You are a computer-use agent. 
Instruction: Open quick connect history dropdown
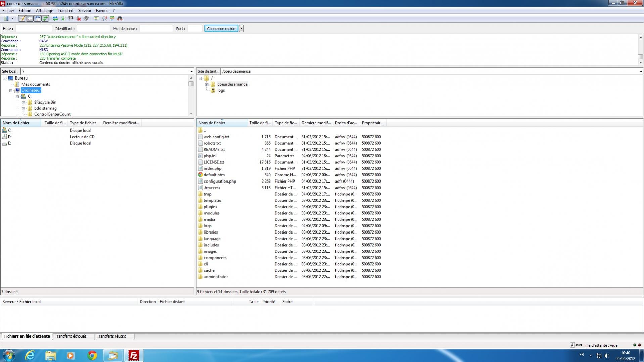tap(241, 29)
